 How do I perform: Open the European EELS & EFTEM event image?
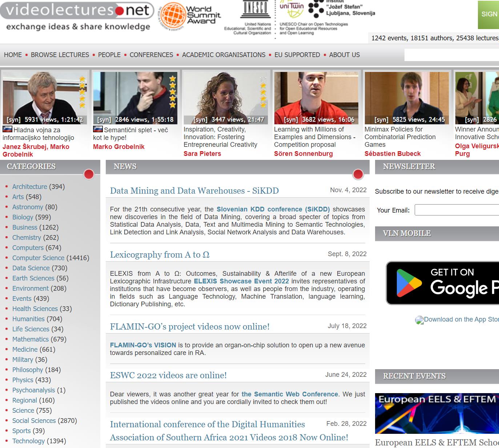click(437, 413)
